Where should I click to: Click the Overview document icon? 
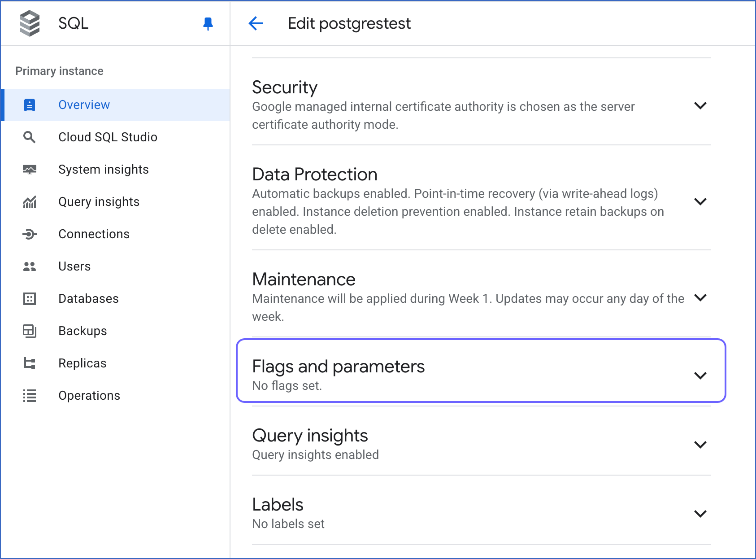(x=30, y=105)
